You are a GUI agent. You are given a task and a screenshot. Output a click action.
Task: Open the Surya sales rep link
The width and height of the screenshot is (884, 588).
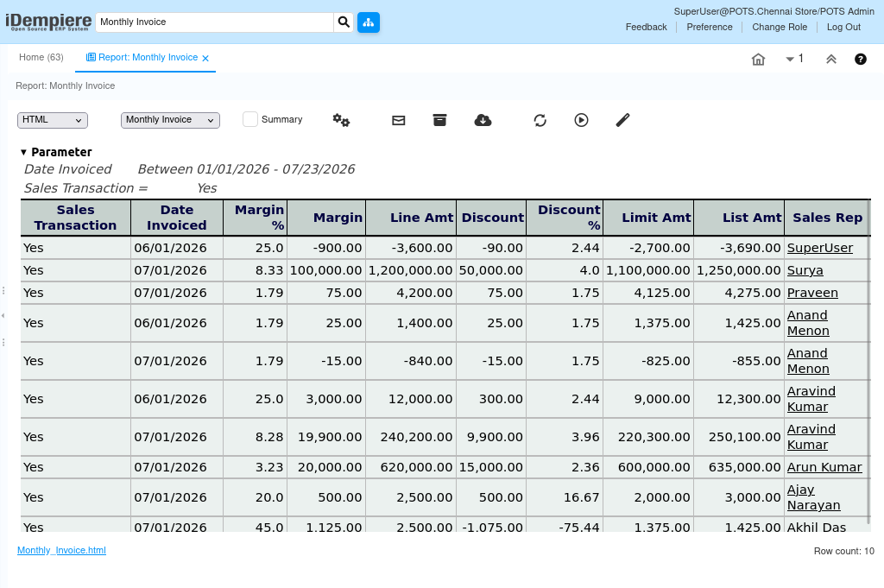805,270
